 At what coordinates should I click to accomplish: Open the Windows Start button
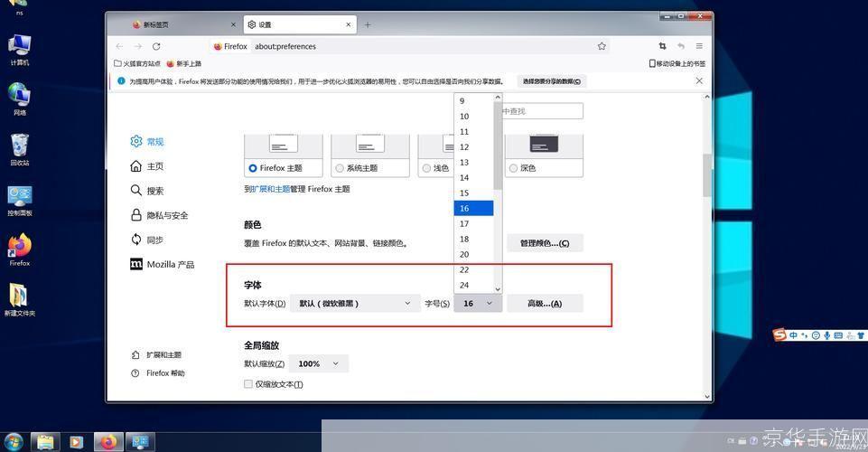(13, 442)
